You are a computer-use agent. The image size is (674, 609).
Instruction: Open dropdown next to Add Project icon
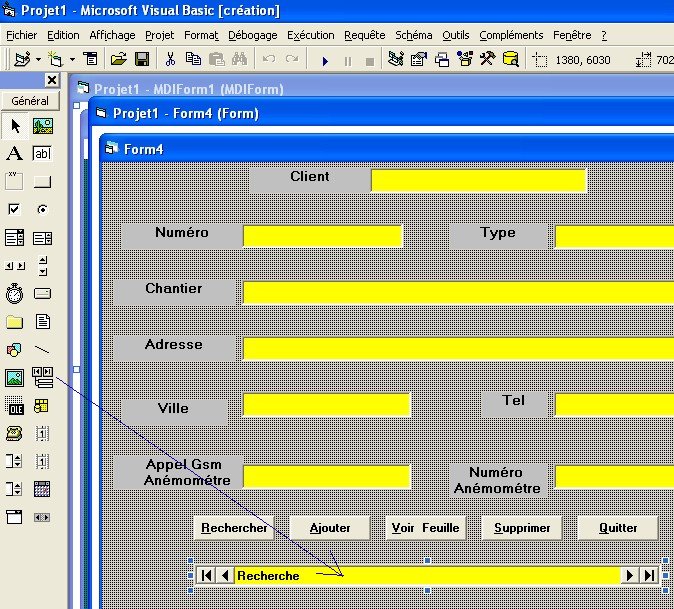tap(38, 59)
